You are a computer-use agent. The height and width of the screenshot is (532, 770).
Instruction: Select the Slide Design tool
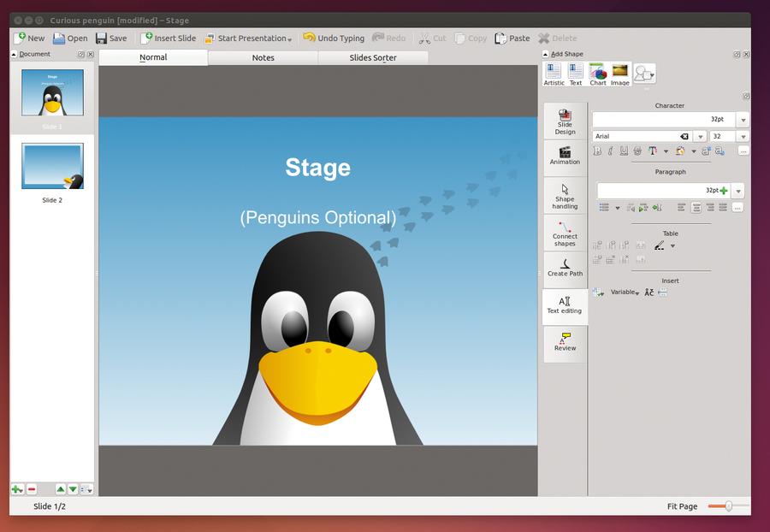[x=566, y=121]
